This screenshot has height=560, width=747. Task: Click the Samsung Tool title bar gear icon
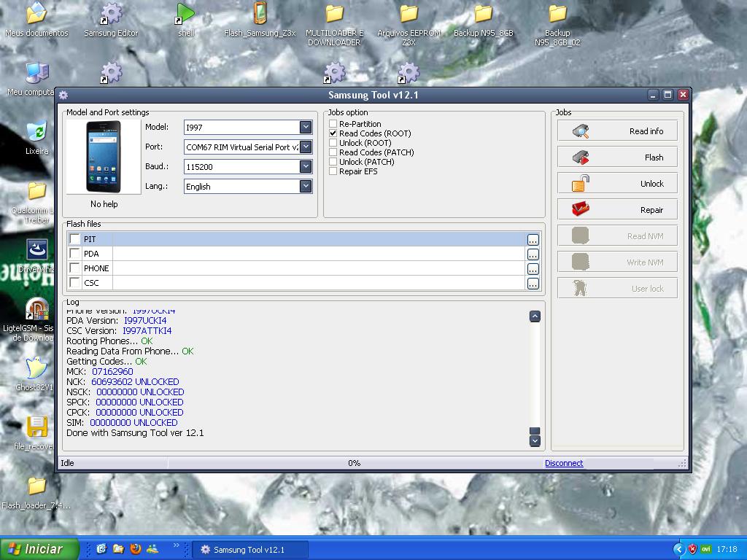pyautogui.click(x=63, y=96)
